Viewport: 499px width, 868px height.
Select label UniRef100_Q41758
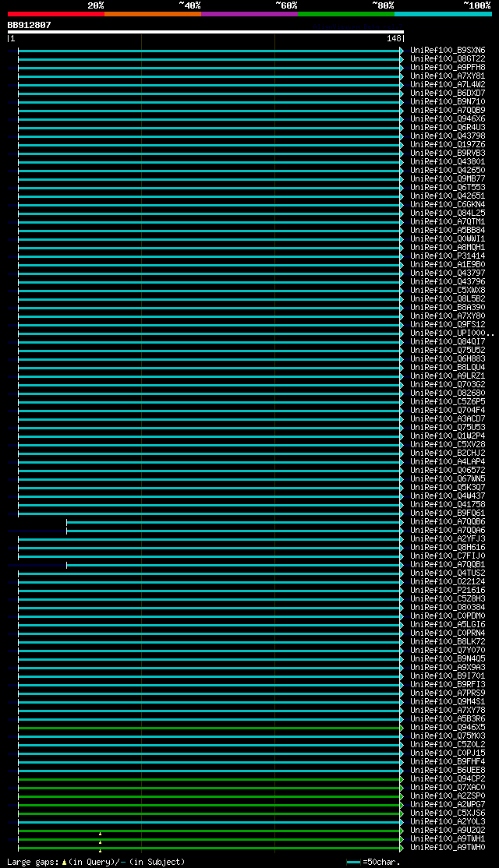point(448,505)
